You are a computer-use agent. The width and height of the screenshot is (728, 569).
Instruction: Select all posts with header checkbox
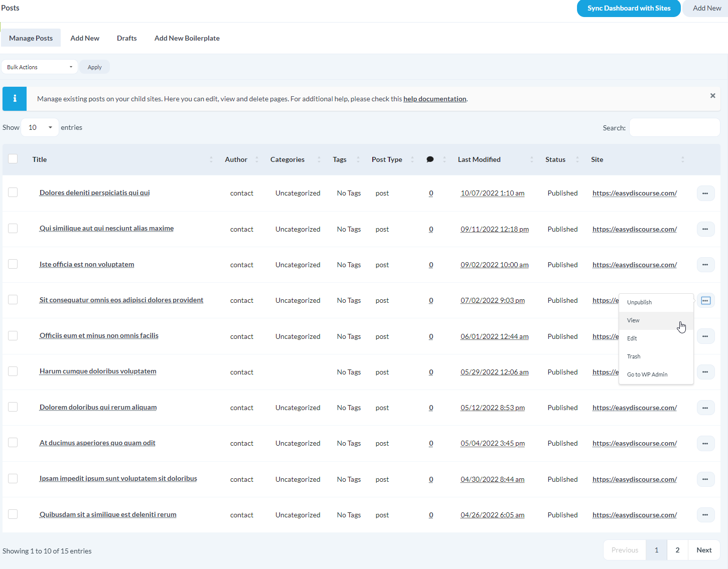[x=13, y=158]
